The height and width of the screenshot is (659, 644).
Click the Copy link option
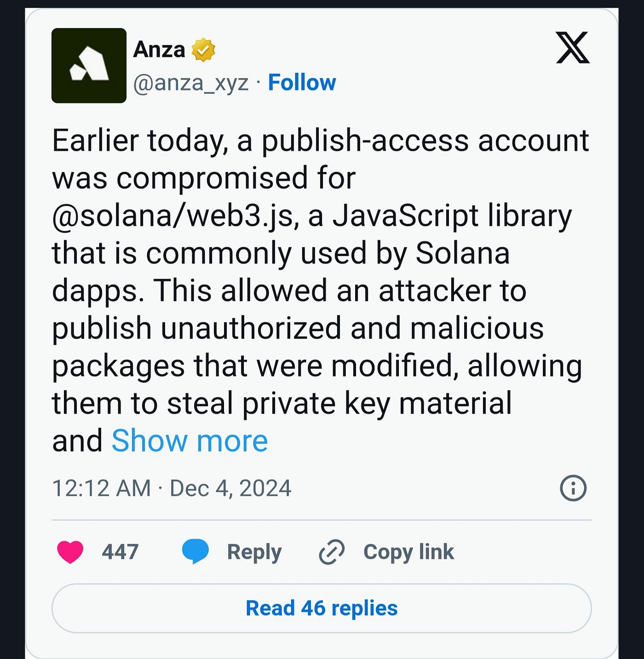(407, 551)
